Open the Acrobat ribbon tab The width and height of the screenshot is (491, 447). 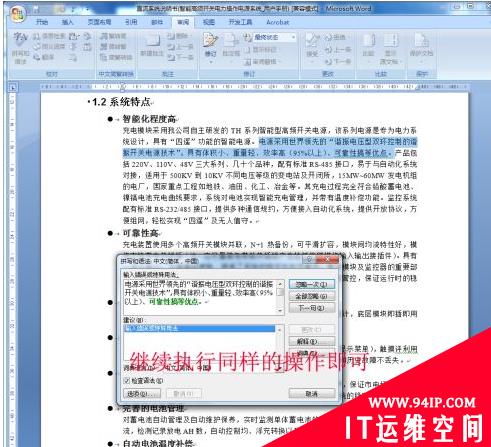tap(277, 22)
